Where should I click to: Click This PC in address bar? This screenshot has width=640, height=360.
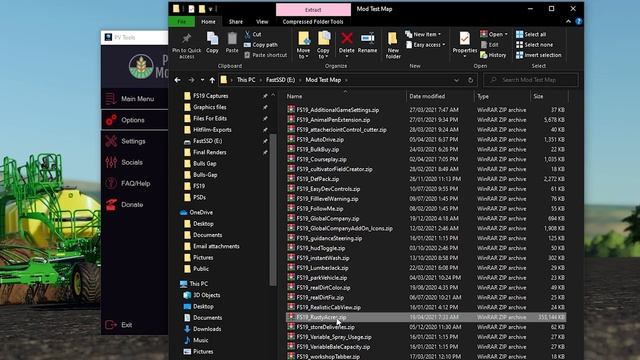click(246, 80)
